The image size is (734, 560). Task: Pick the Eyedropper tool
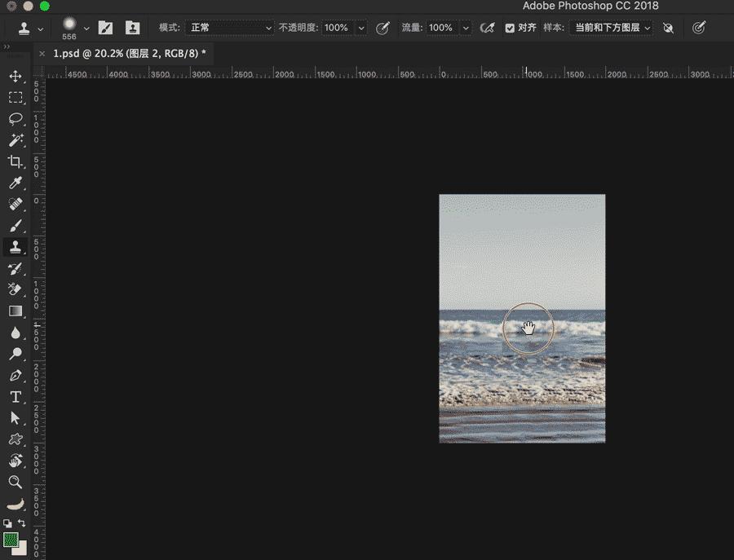pos(15,183)
